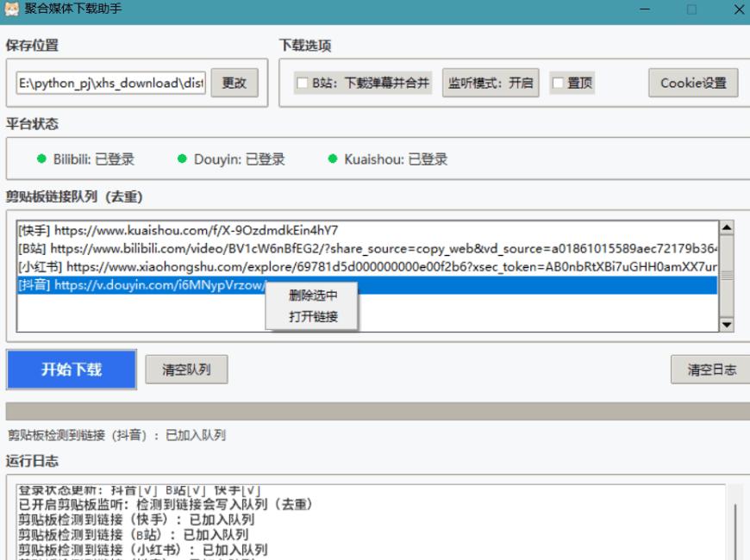Click the Kuaishou green status dot

[332, 159]
